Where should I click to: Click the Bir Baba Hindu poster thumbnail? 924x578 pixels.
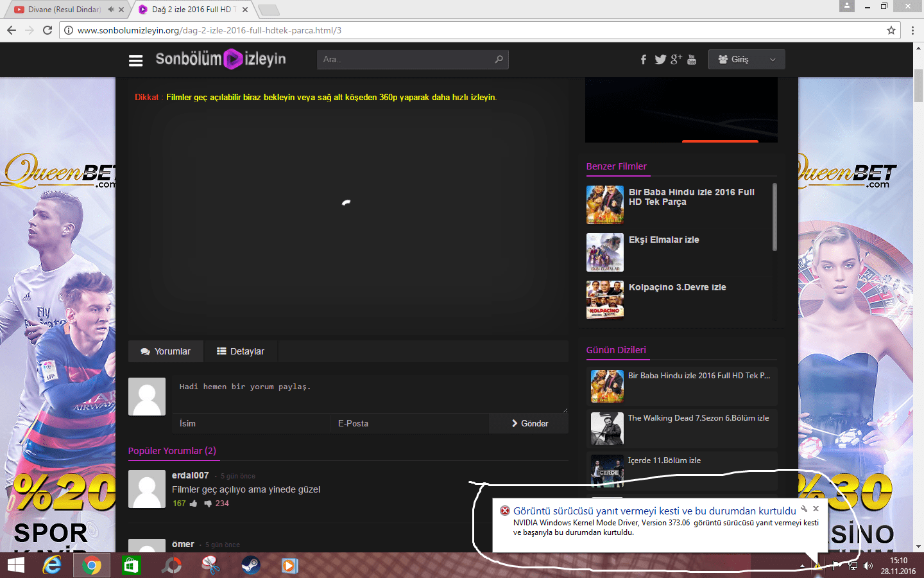click(x=605, y=205)
